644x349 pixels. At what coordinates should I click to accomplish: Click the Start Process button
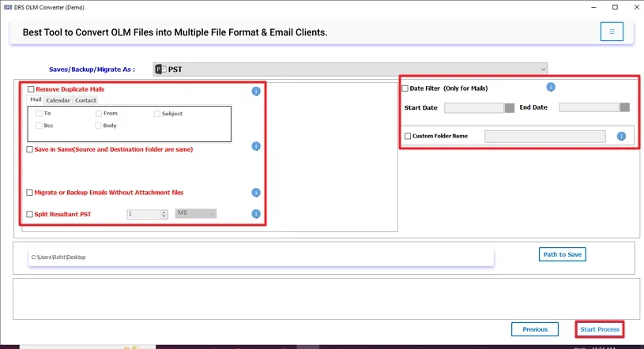point(600,329)
